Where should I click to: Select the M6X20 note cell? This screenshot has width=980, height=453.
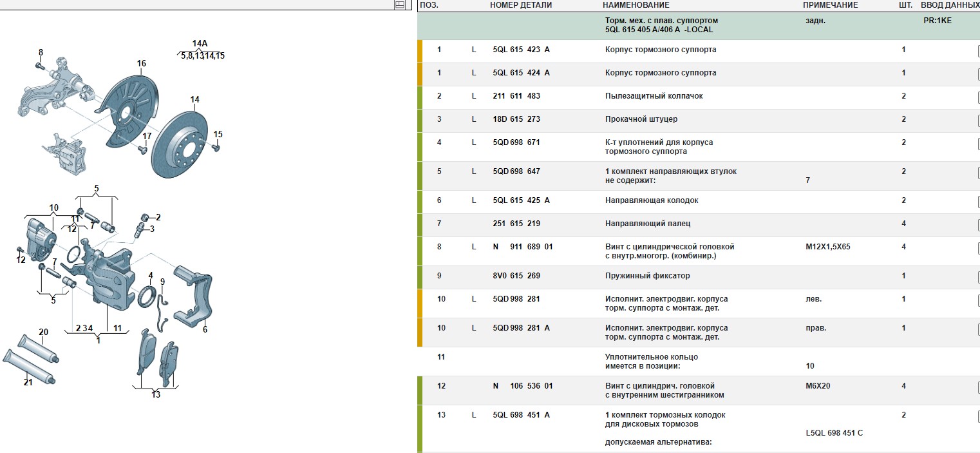click(x=819, y=386)
